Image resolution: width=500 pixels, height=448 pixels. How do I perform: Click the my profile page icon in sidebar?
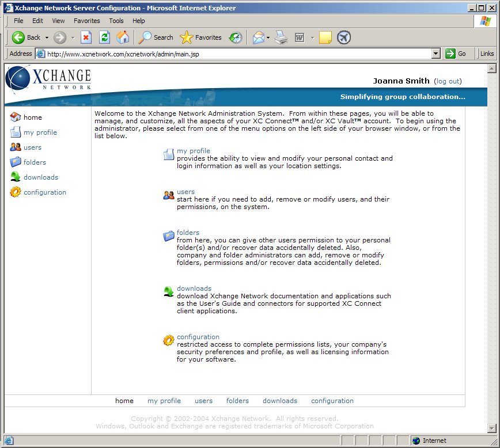point(16,132)
